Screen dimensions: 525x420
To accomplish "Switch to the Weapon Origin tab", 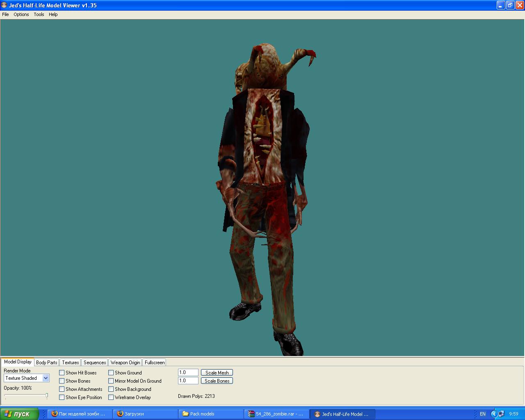I will pyautogui.click(x=126, y=363).
